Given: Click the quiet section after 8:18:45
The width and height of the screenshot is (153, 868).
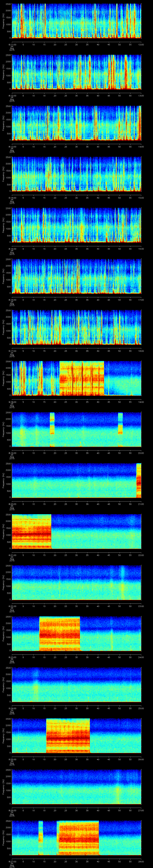Looking at the screenshot, I should click(122, 378).
